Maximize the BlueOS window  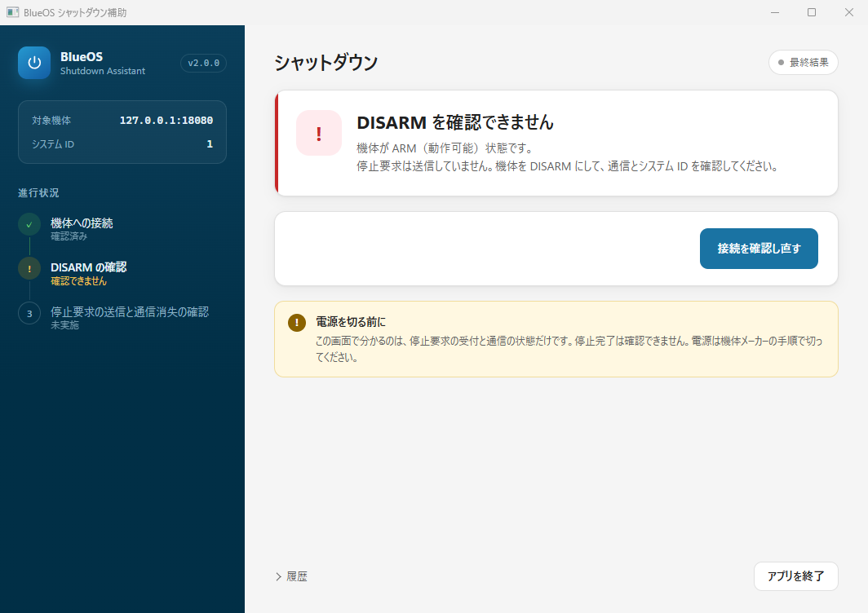(812, 12)
